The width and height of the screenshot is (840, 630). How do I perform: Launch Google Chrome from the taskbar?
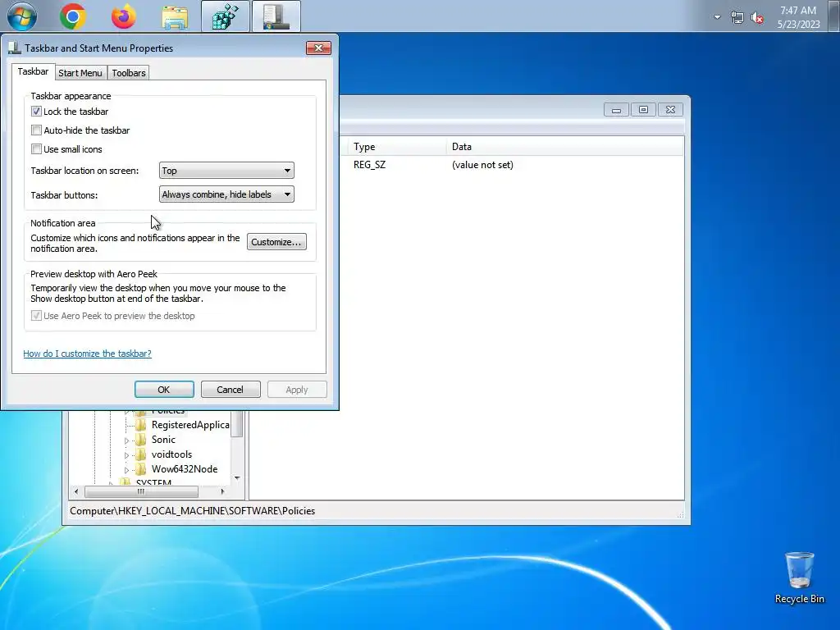coord(73,16)
